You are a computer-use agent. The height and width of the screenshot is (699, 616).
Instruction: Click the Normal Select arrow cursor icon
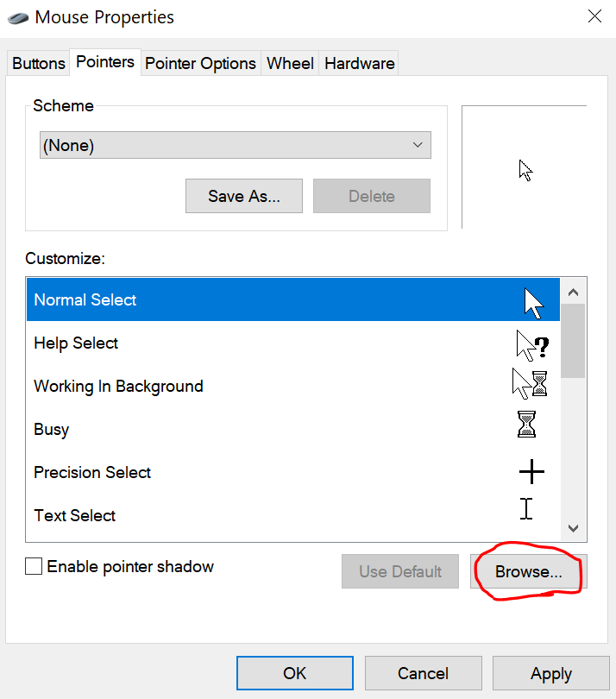click(x=533, y=303)
